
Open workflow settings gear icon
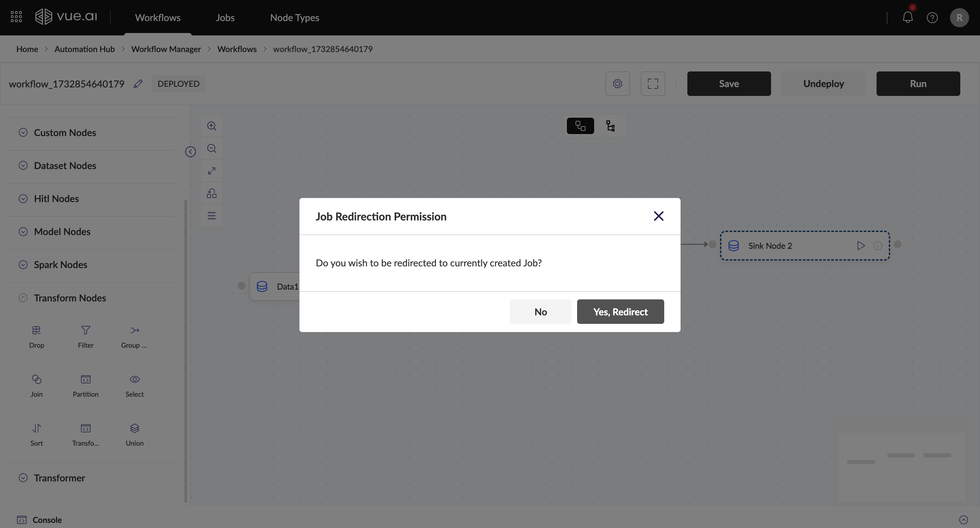click(x=617, y=84)
